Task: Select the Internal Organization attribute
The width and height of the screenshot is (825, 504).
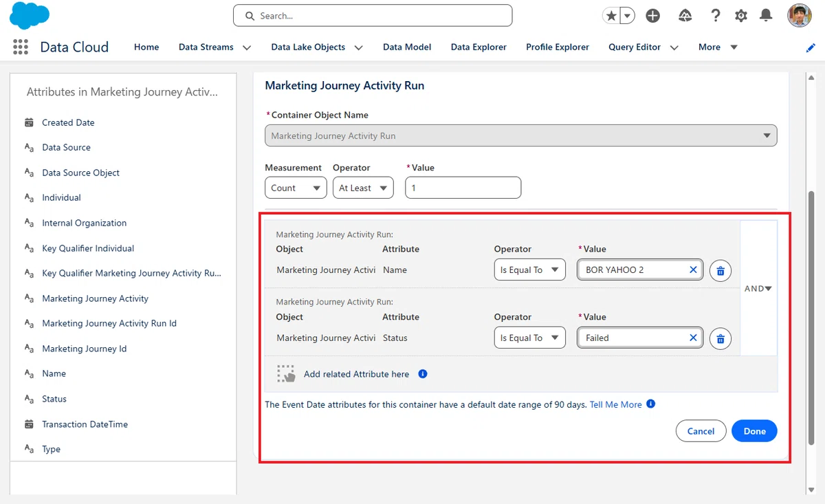Action: [84, 223]
